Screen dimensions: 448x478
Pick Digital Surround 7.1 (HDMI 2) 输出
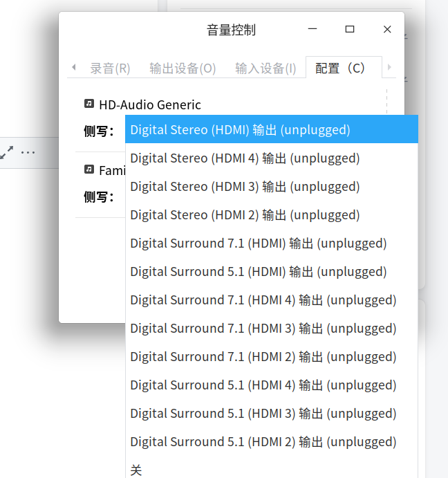272,356
